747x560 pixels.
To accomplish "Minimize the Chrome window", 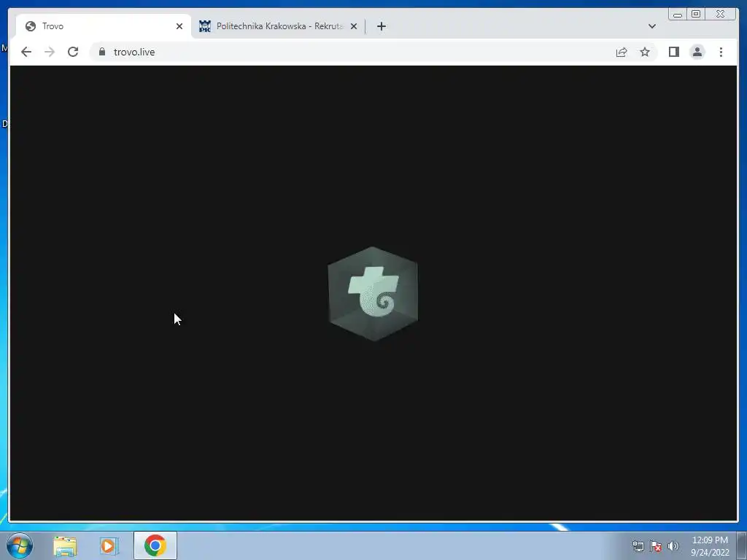I will point(678,15).
